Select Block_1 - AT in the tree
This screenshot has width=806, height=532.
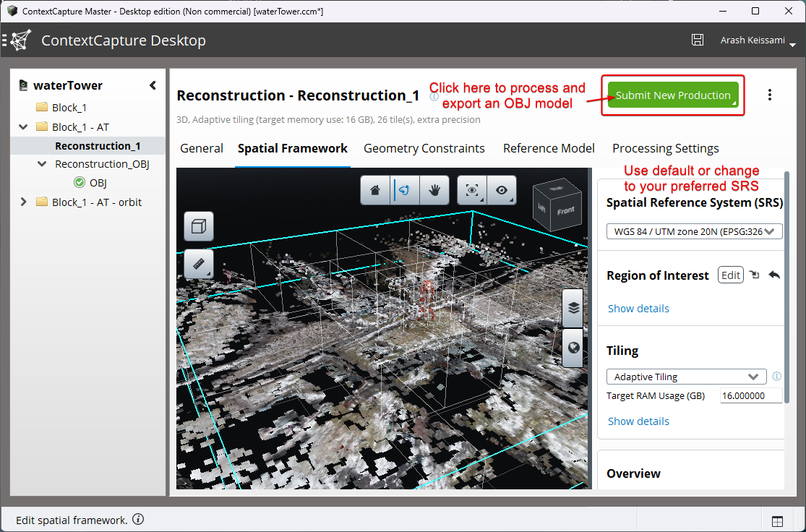point(81,127)
